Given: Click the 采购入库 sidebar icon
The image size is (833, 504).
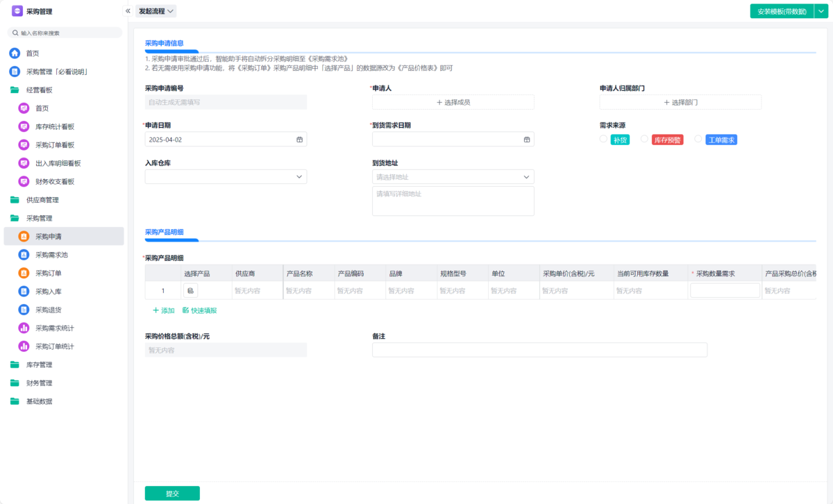Looking at the screenshot, I should pos(24,292).
